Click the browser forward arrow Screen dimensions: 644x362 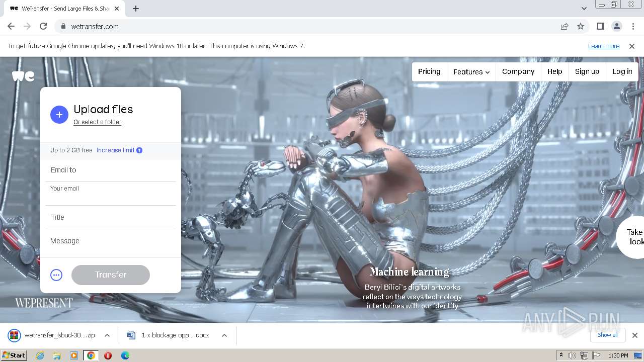click(27, 26)
